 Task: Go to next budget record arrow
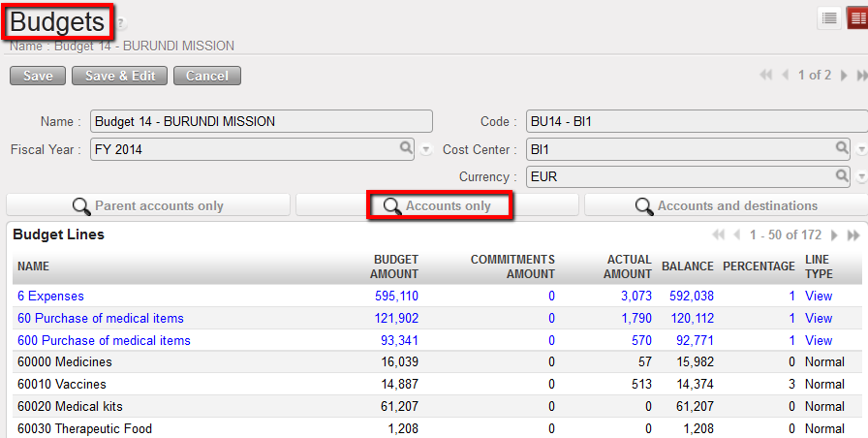845,76
